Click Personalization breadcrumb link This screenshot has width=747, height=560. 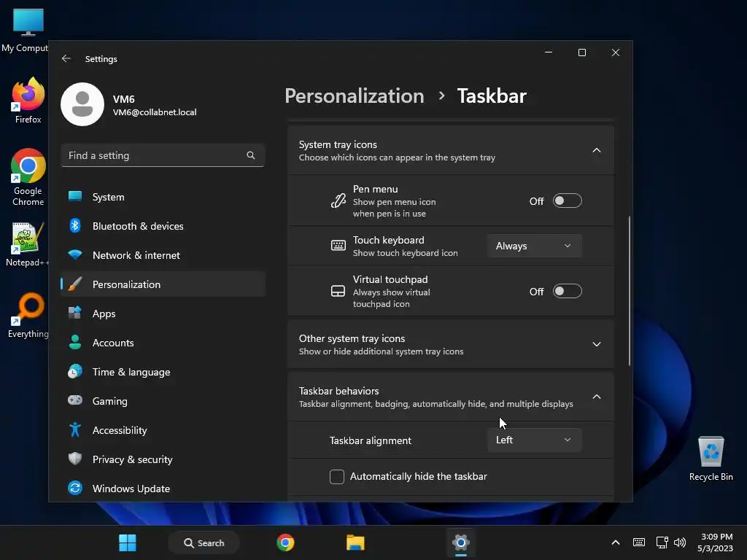pyautogui.click(x=355, y=96)
